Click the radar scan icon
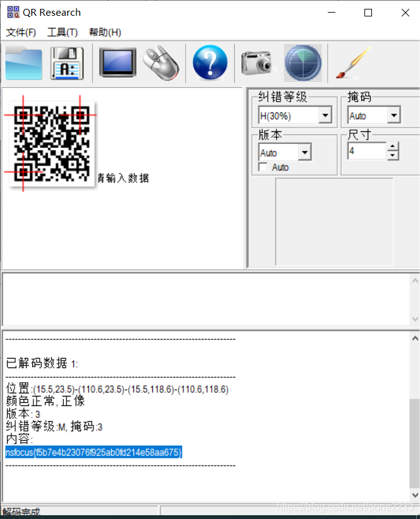Image resolution: width=420 pixels, height=519 pixels. [303, 63]
